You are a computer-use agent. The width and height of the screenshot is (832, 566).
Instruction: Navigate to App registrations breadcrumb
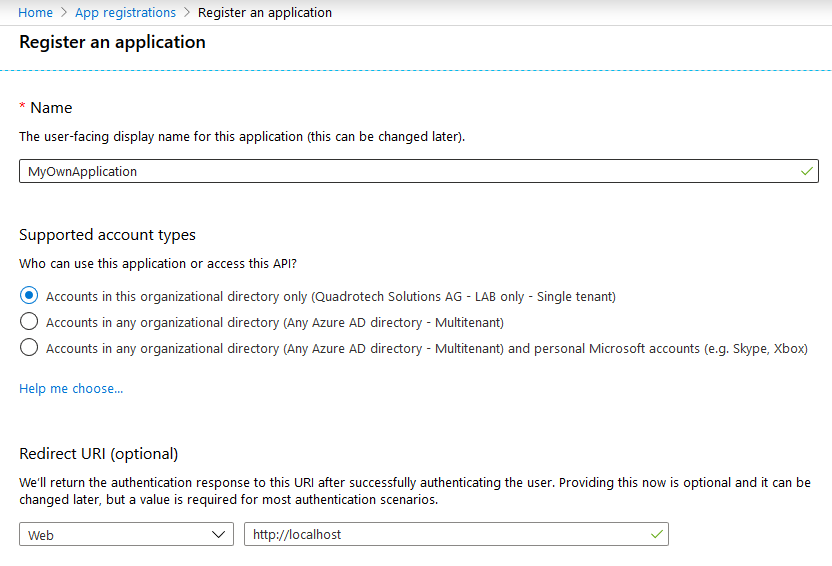coord(125,12)
